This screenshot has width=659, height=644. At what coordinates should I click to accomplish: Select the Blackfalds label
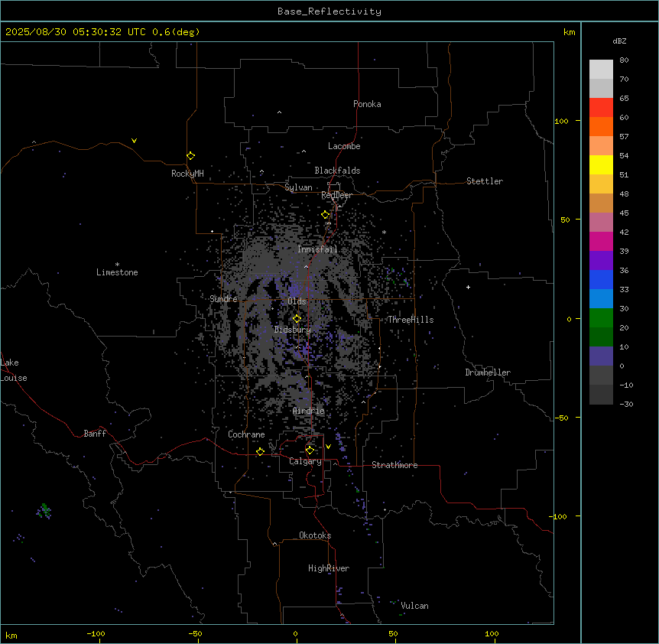click(x=337, y=171)
